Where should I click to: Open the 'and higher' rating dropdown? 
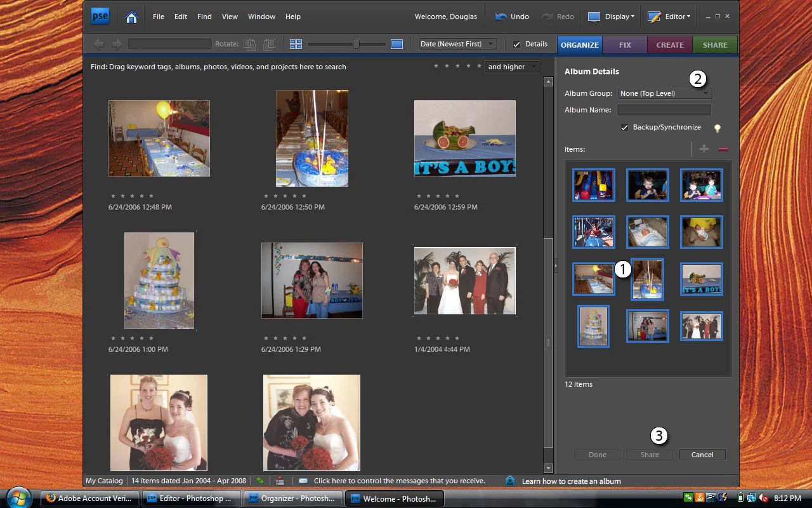pyautogui.click(x=513, y=67)
